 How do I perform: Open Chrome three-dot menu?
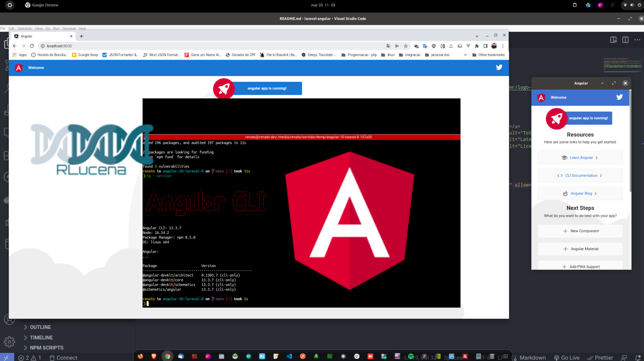pyautogui.click(x=503, y=46)
